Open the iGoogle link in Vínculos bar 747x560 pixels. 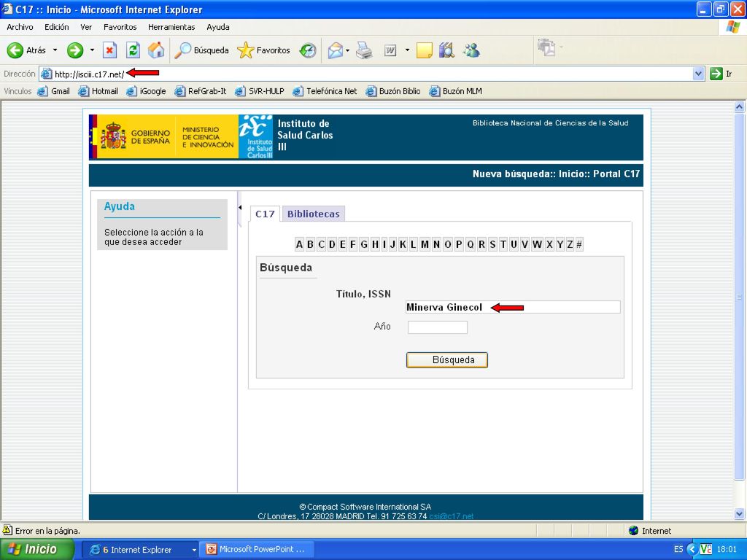tap(146, 91)
